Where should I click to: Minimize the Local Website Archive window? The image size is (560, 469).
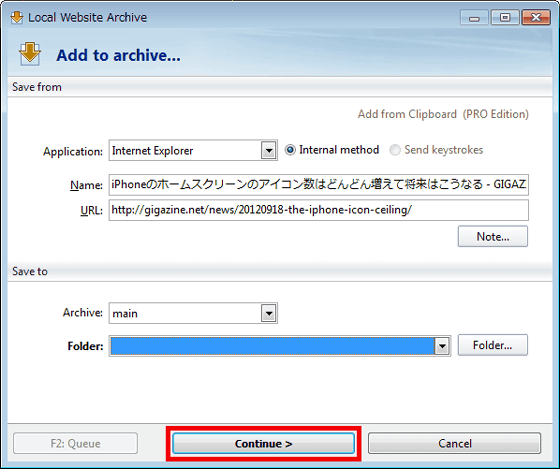(x=474, y=18)
